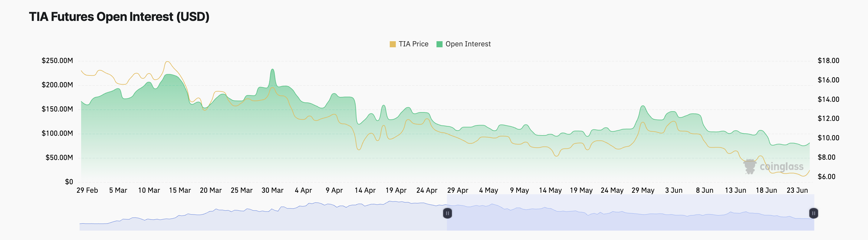Click the right range slider handle
This screenshot has width=868, height=240.
click(814, 213)
